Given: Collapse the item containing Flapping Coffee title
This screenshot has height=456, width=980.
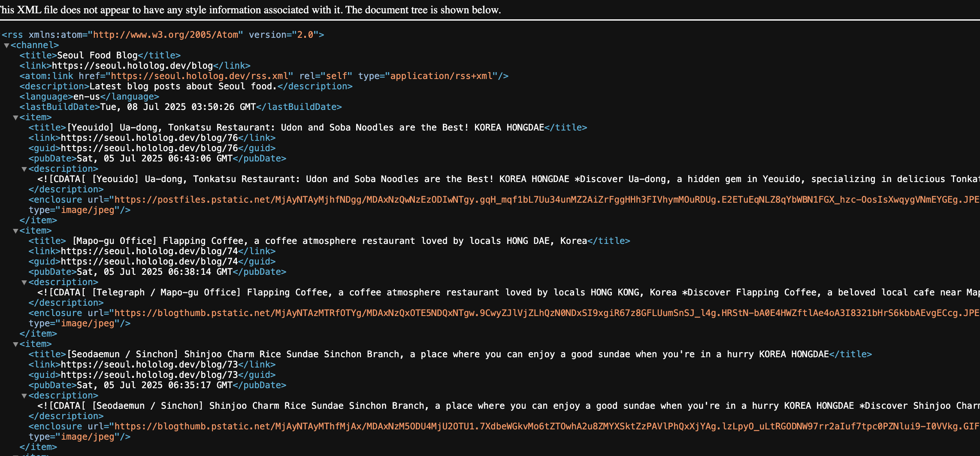Looking at the screenshot, I should [15, 231].
